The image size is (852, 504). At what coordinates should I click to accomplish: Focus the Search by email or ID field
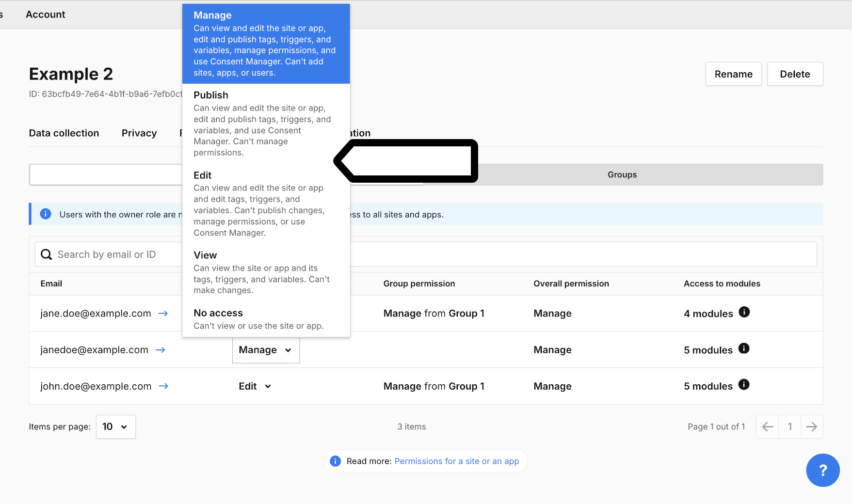(426, 254)
